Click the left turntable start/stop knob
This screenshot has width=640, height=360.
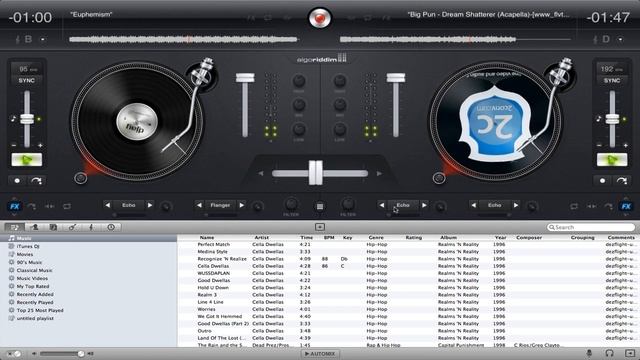80,178
